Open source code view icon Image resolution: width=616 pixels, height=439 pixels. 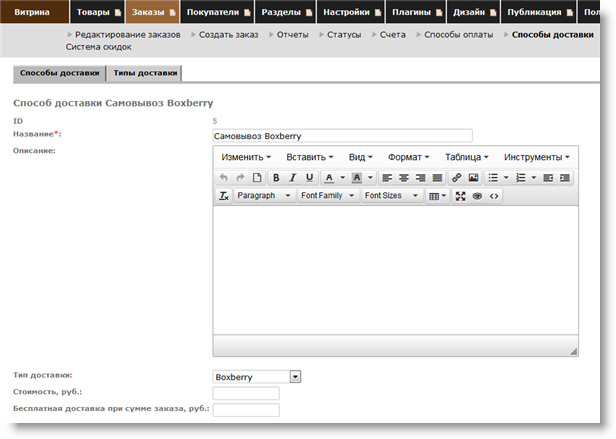tap(494, 196)
